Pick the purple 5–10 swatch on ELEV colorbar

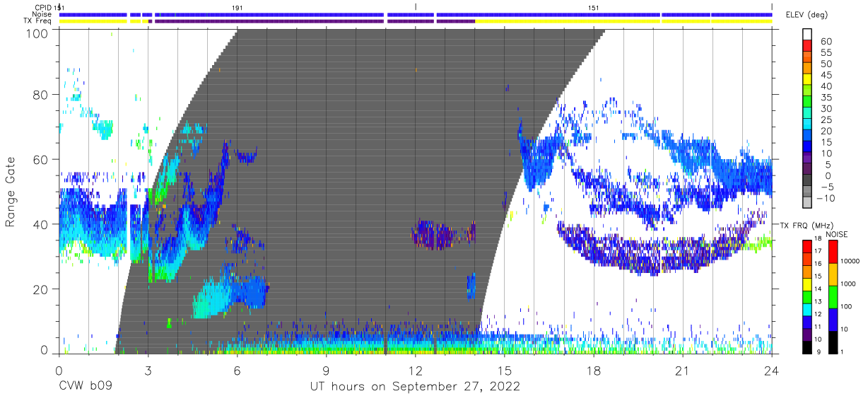coord(807,158)
